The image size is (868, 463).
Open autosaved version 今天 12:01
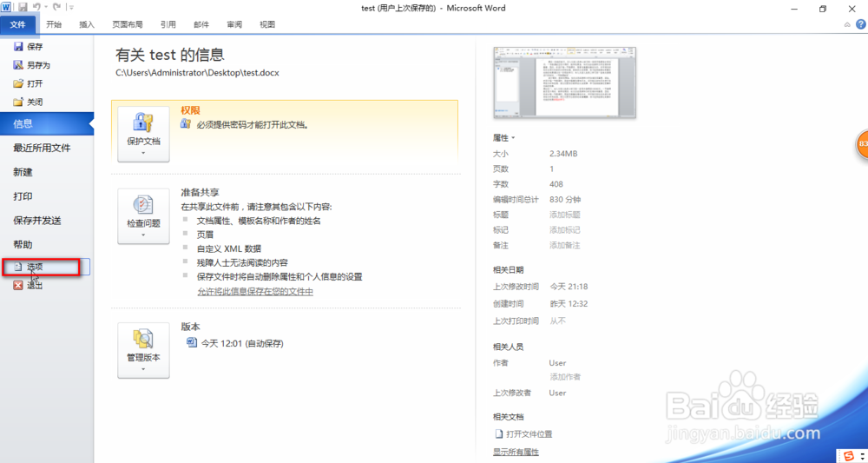[x=235, y=343]
